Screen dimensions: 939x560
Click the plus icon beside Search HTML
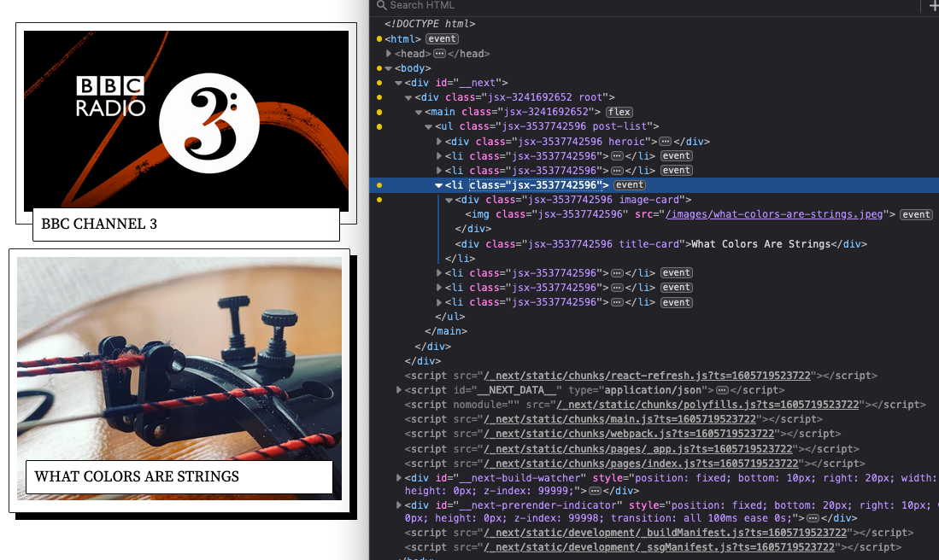933,5
